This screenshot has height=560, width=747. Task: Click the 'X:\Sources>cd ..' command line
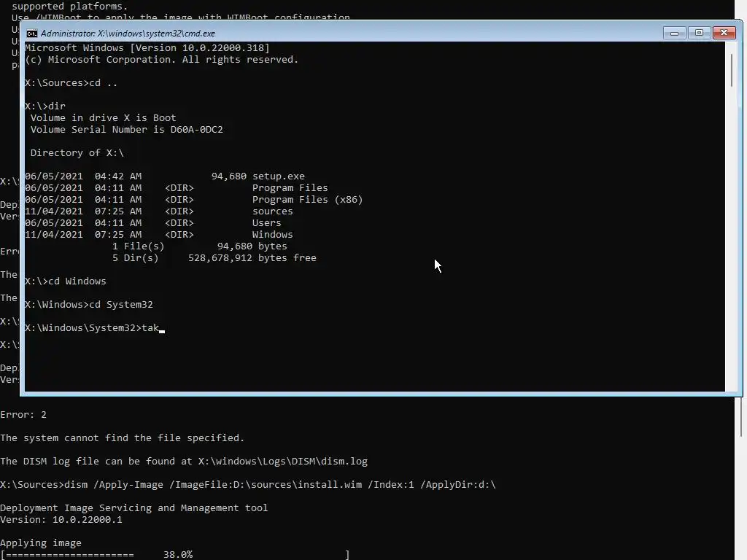pos(71,83)
